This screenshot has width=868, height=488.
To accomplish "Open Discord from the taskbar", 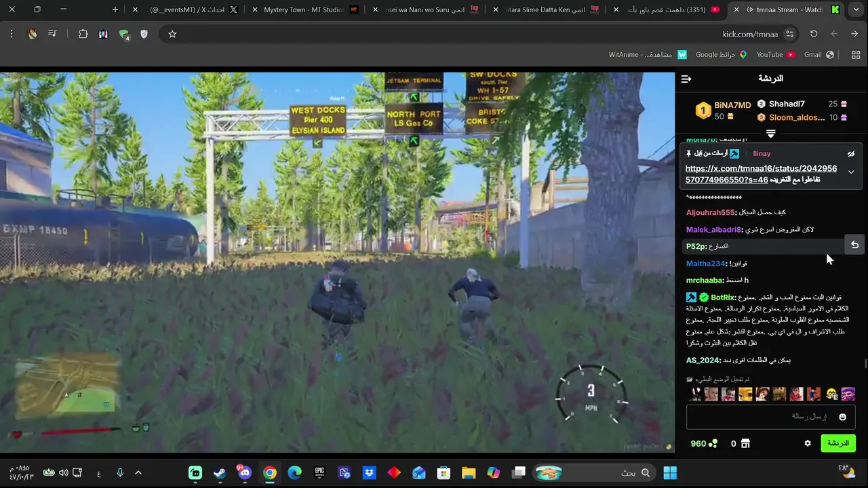I will (x=245, y=472).
